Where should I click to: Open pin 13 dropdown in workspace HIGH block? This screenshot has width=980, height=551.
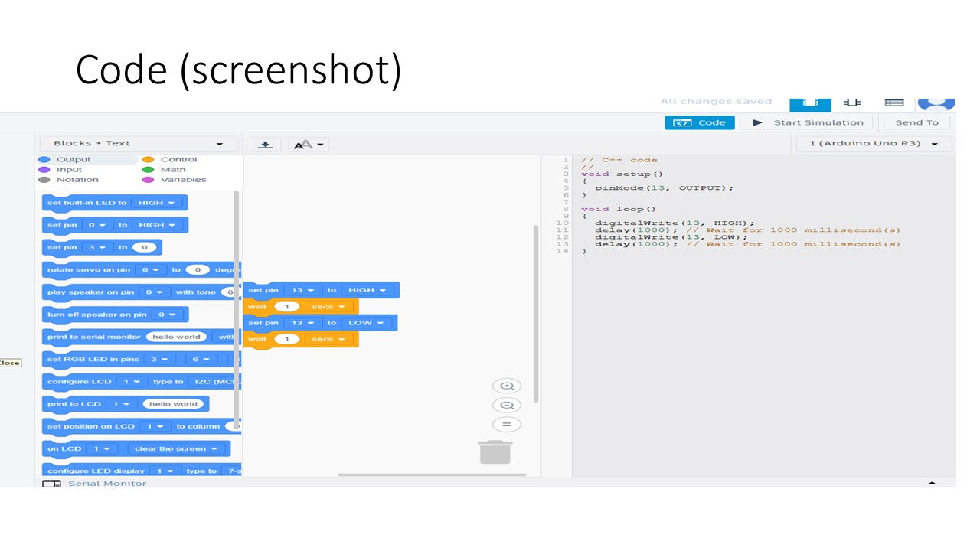point(304,291)
